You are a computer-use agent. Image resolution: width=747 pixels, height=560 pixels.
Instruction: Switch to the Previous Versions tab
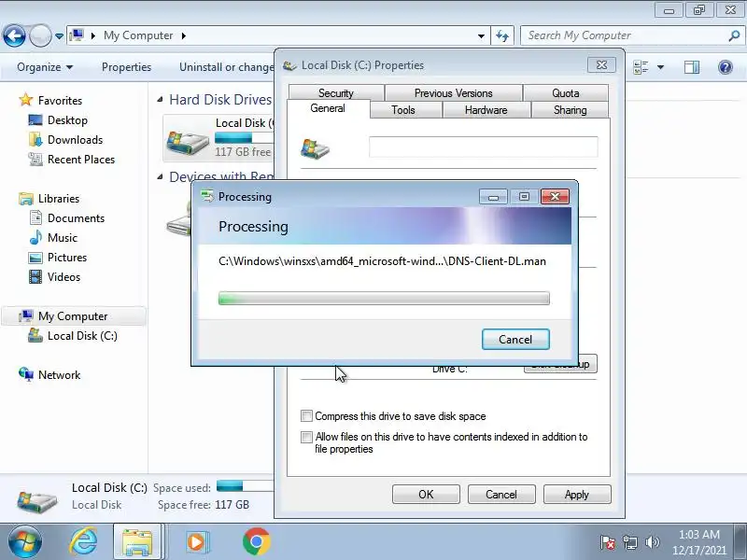(453, 92)
